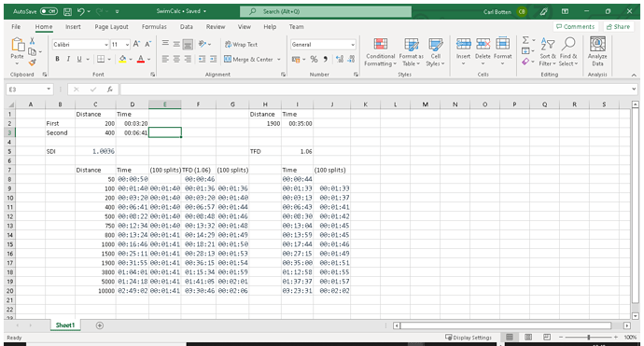This screenshot has width=644, height=346.
Task: Toggle Bold formatting
Action: (58, 59)
